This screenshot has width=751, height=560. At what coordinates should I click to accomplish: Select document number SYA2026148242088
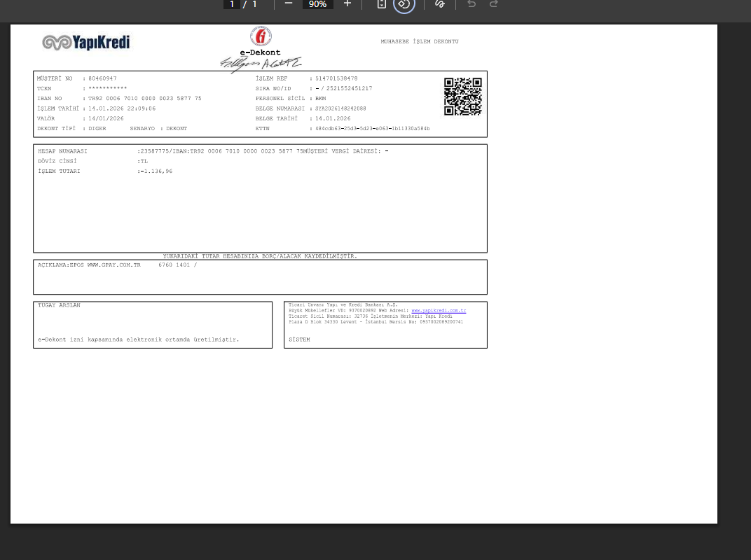point(340,108)
